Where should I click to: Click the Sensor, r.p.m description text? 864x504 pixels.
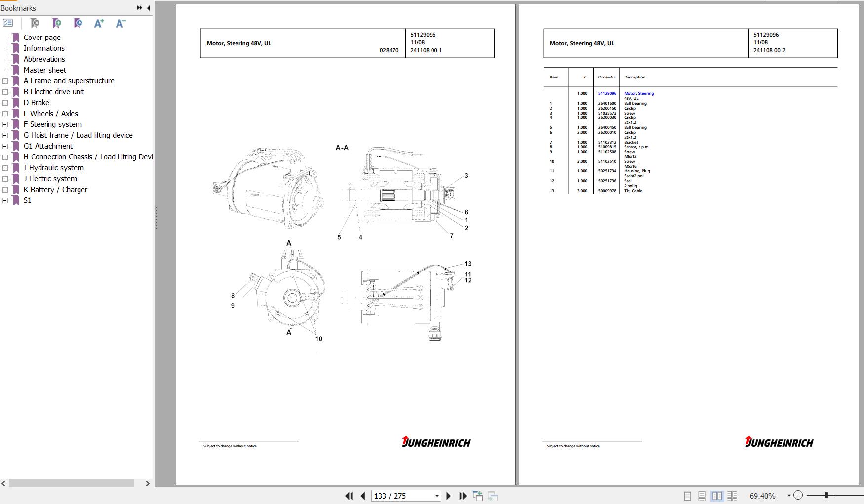[636, 147]
